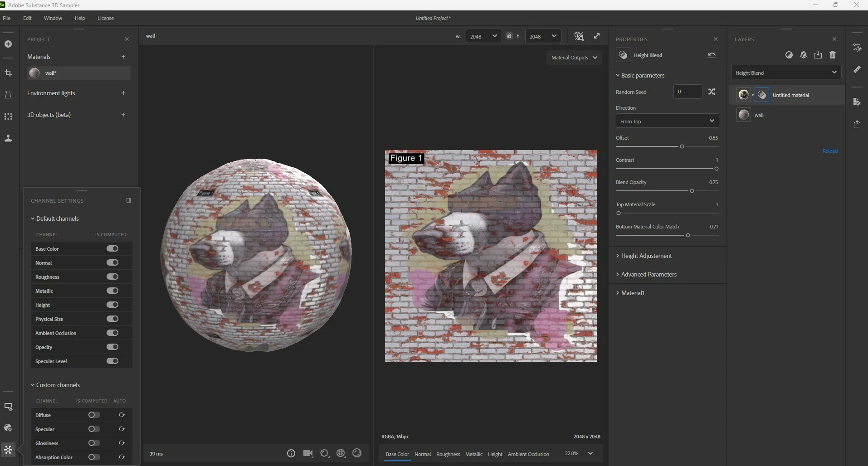
Task: Open the Channel Settings panel icon
Action: point(8,450)
